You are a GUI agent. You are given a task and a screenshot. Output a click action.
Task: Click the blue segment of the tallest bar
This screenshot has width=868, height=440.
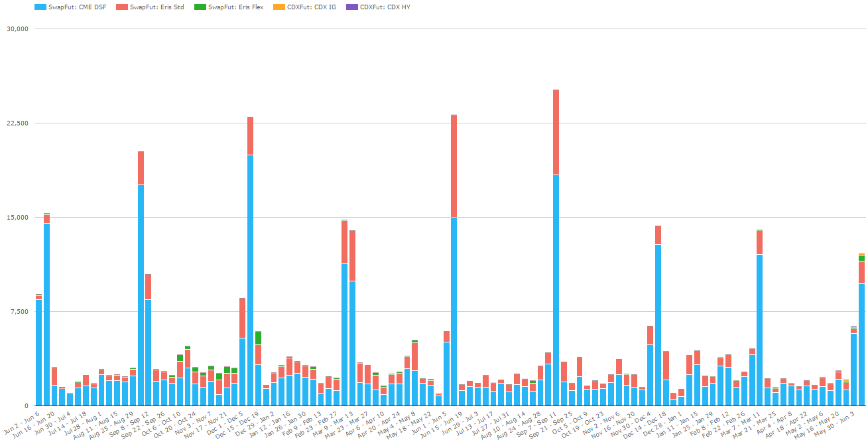click(556, 290)
